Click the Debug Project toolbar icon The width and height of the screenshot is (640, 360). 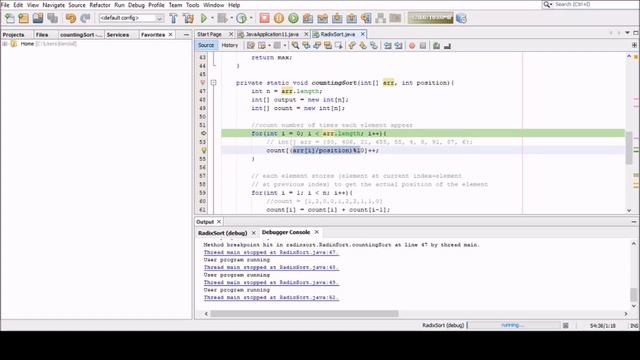click(222, 18)
